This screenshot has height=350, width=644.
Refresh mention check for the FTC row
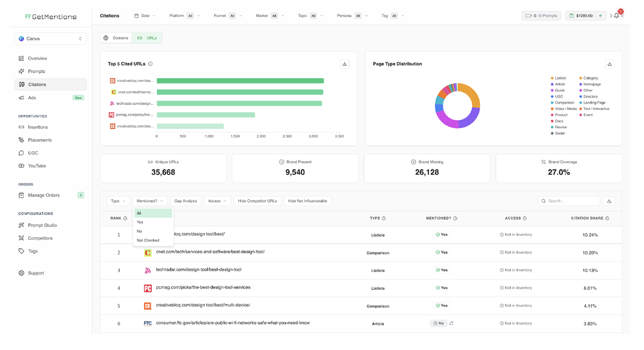pos(451,323)
